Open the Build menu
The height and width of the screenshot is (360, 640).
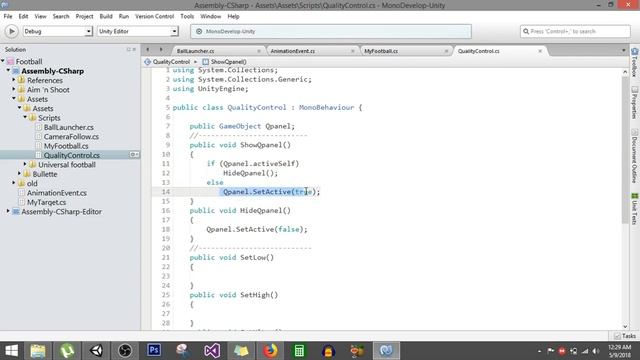coord(106,16)
